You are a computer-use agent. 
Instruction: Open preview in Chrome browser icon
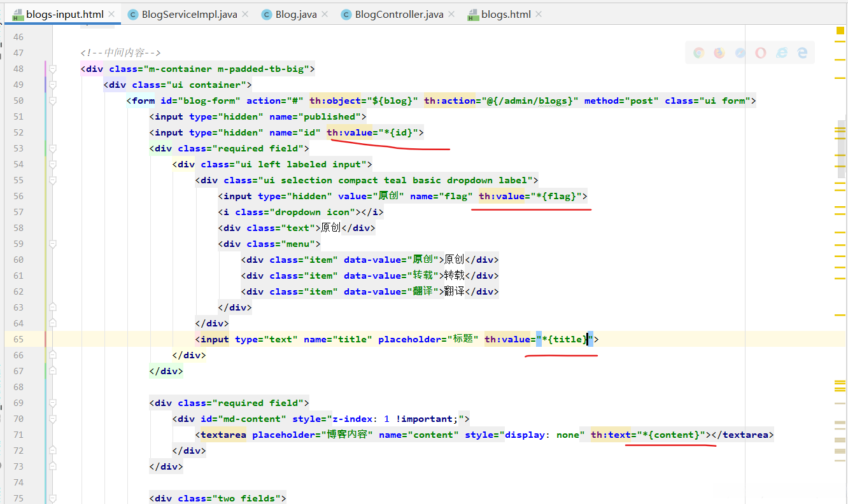click(x=698, y=53)
